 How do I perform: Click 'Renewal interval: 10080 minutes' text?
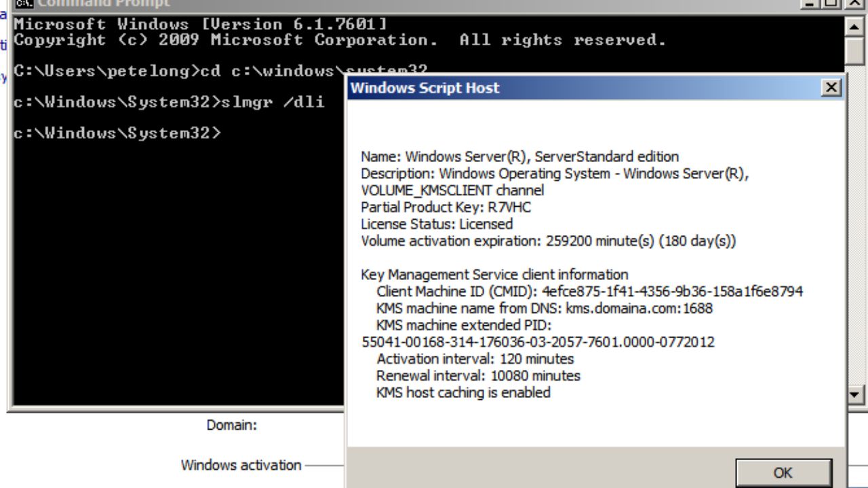pos(479,375)
